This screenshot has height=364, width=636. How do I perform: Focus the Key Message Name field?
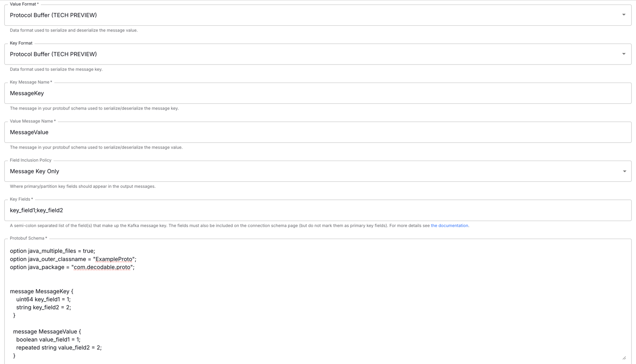click(x=318, y=93)
